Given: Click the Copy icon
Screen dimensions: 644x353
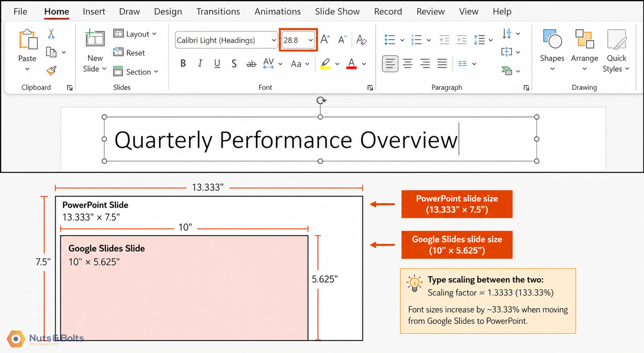Looking at the screenshot, I should pos(51,52).
